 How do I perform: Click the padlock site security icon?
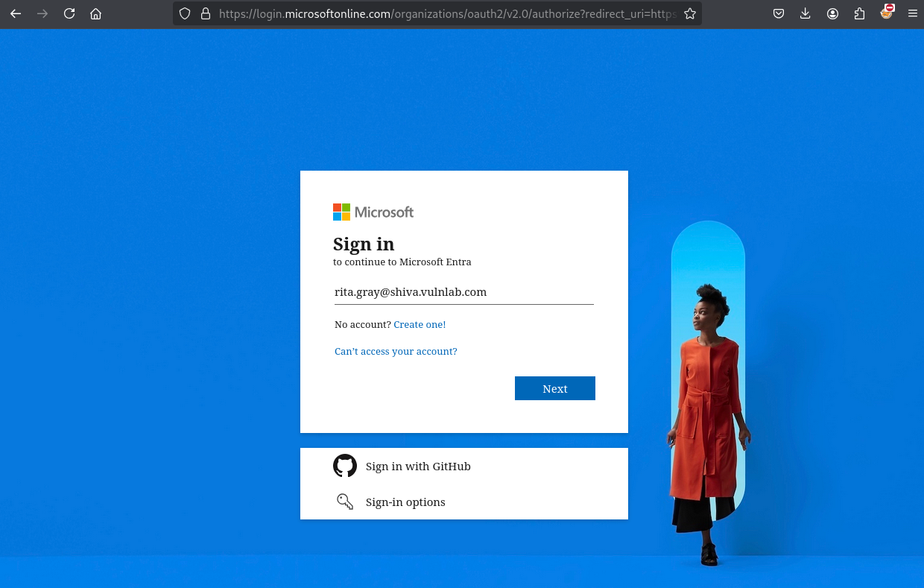pos(206,13)
